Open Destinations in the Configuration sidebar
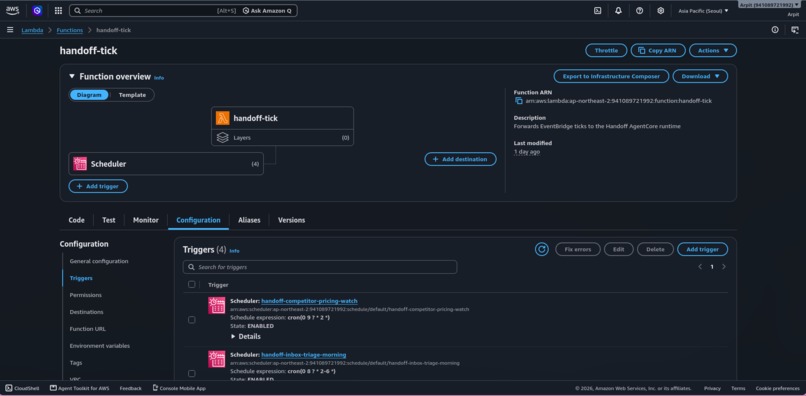Viewport: 806px width, 396px height. point(86,312)
